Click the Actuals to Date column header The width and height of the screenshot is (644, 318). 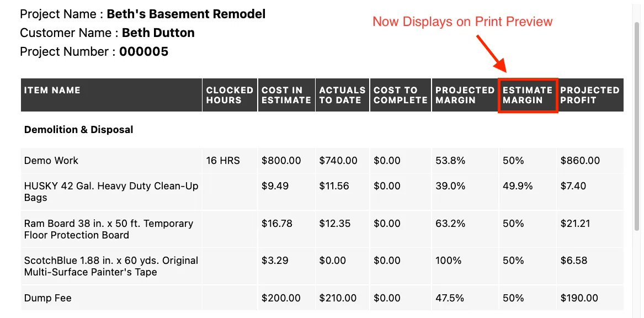[x=342, y=95]
